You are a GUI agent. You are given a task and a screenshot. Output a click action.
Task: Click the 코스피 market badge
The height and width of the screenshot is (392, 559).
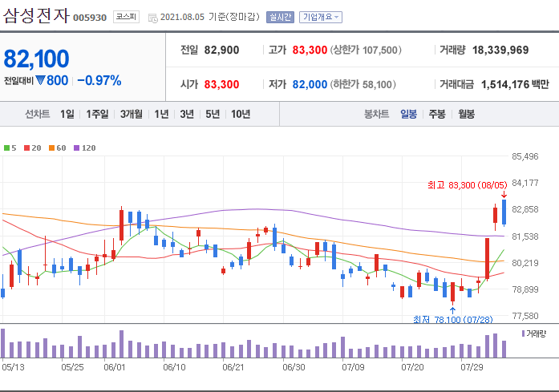pyautogui.click(x=126, y=17)
